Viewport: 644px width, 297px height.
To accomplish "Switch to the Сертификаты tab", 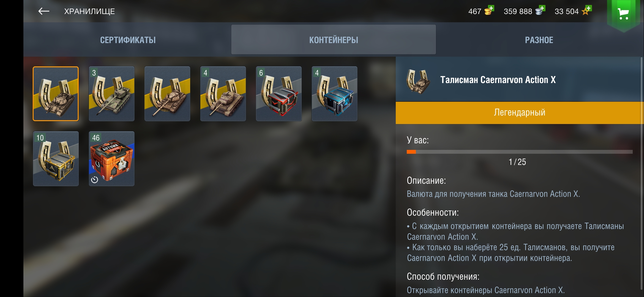I will pos(128,40).
